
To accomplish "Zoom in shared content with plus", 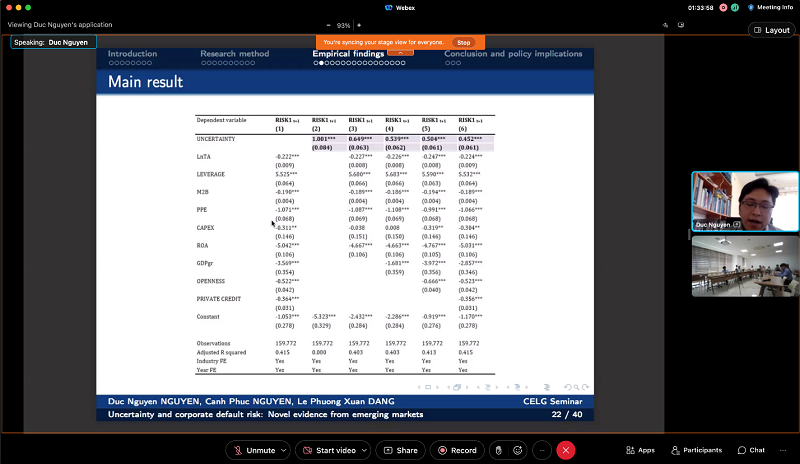I will click(x=359, y=25).
